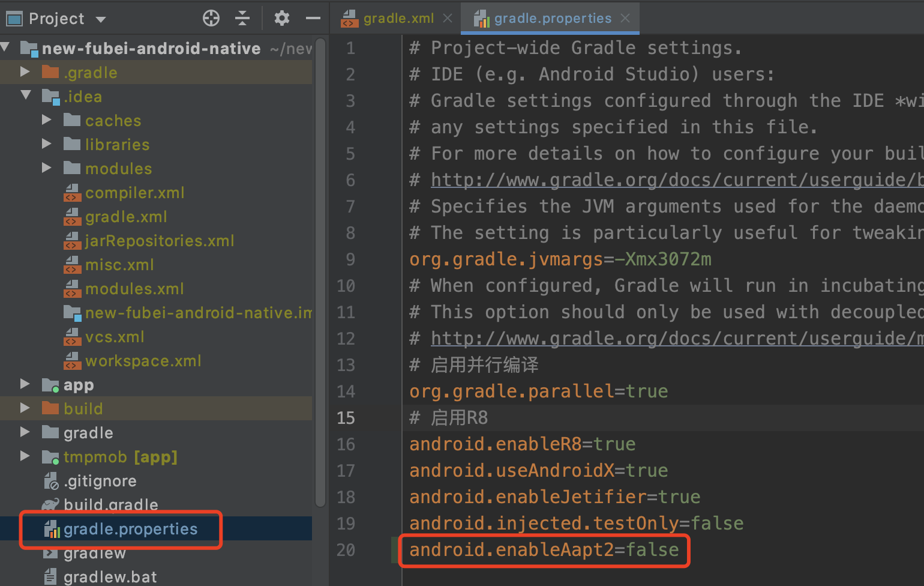Click the locate/select opened file target icon
Image resolution: width=924 pixels, height=586 pixels.
click(211, 18)
